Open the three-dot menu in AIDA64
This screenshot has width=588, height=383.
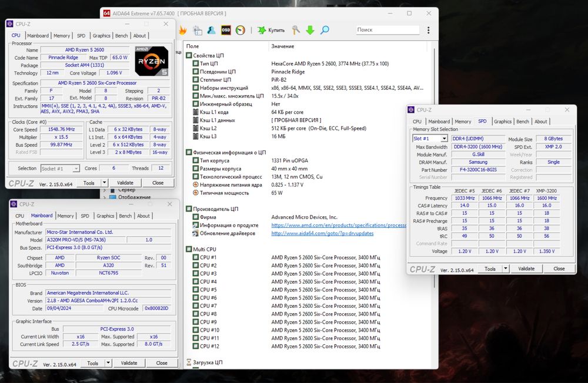(428, 30)
